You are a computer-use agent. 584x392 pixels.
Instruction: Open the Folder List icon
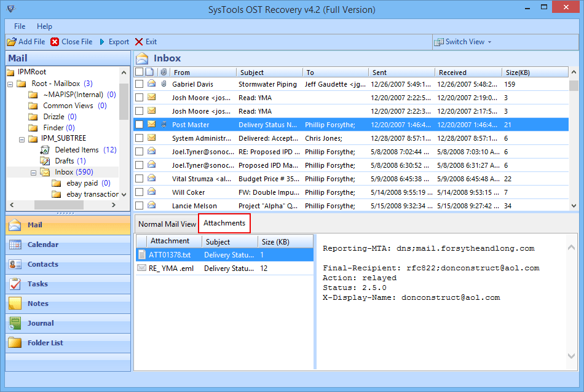click(15, 342)
